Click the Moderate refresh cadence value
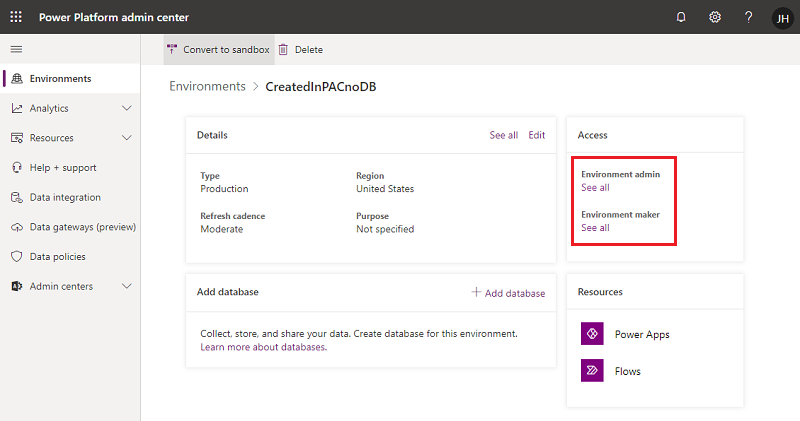The width and height of the screenshot is (800, 421). tap(221, 229)
